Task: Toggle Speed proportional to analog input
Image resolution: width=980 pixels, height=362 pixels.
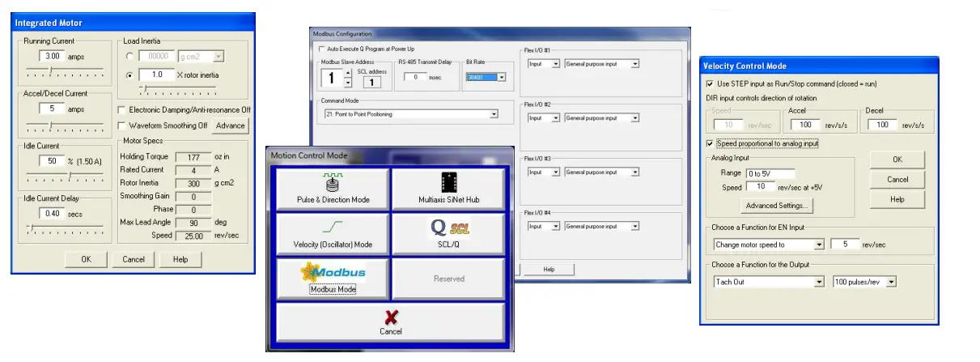Action: [x=711, y=143]
